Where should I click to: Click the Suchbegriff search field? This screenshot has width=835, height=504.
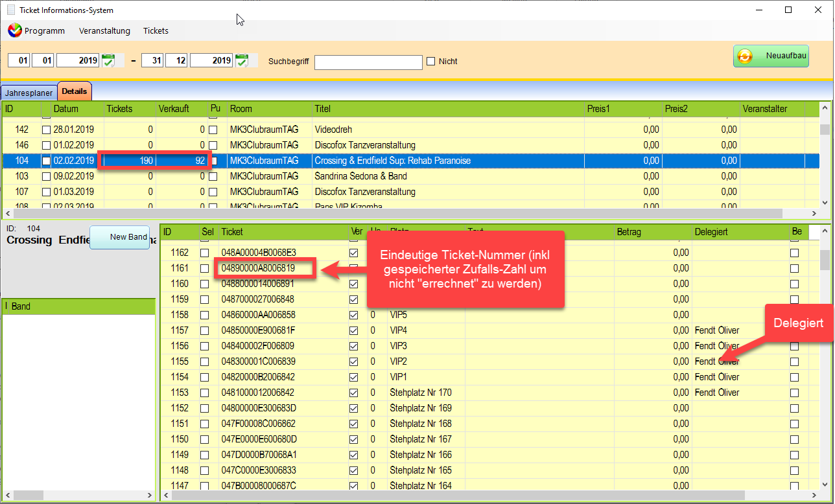coord(368,62)
